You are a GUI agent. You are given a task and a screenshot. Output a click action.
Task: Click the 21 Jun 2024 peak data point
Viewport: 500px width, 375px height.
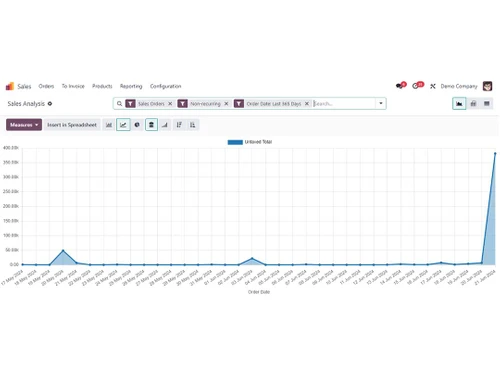(x=495, y=153)
